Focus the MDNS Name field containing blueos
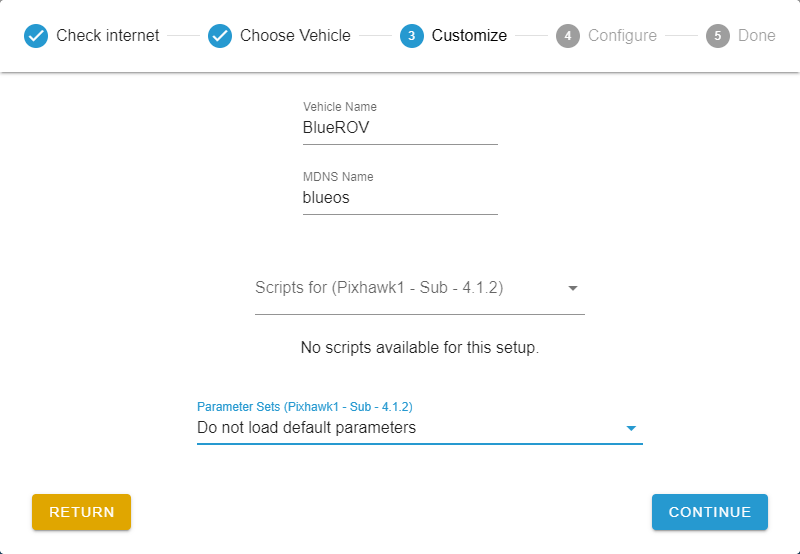The image size is (800, 554). [399, 198]
